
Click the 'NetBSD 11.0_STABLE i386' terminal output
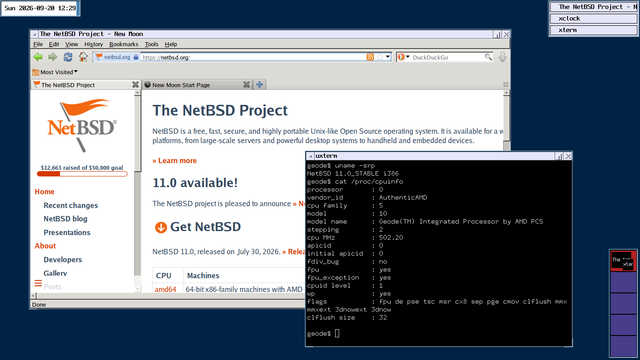pyautogui.click(x=353, y=173)
